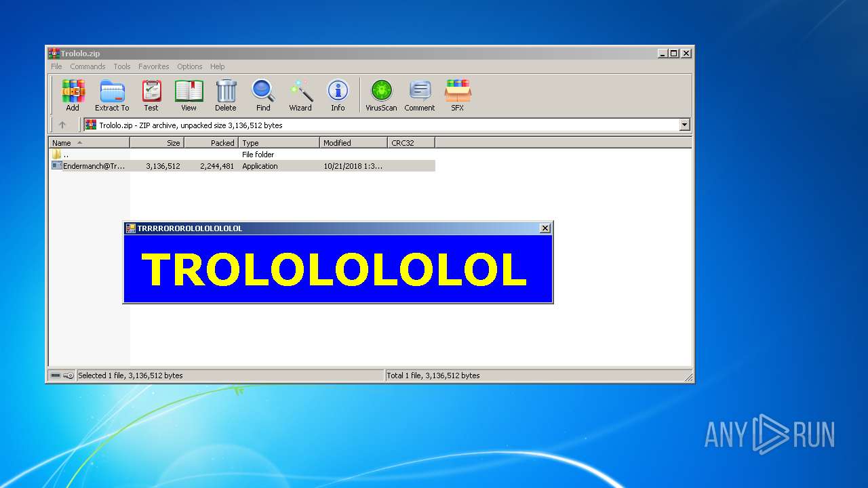Image resolution: width=868 pixels, height=488 pixels.
Task: Close the Trololo.zip WinRAR window
Action: [x=686, y=54]
